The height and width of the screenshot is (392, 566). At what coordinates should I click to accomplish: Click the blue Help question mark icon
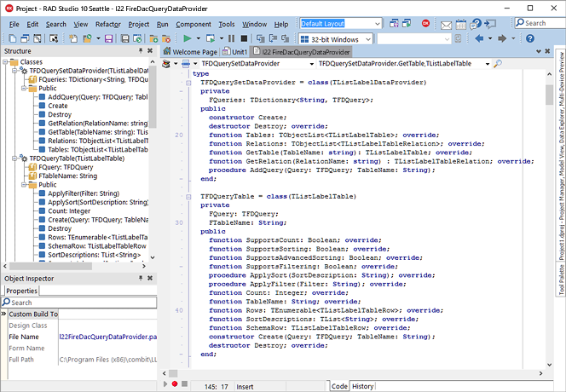coord(530,38)
